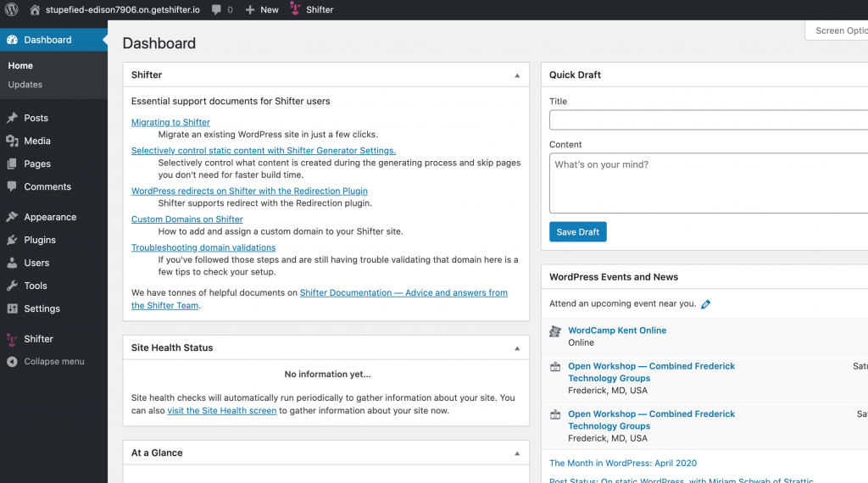
Task: Go to Updates submenu item
Action: 25,85
